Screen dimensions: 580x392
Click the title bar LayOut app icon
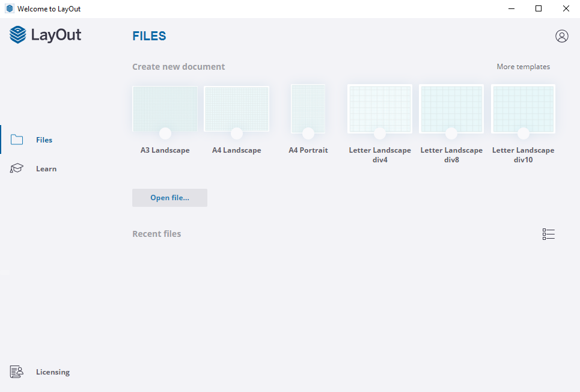10,8
